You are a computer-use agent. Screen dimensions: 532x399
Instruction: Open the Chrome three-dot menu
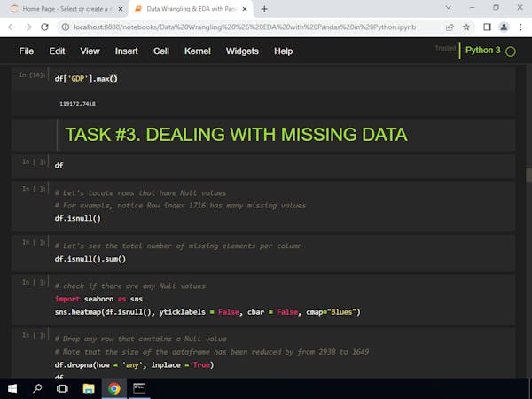[520, 27]
